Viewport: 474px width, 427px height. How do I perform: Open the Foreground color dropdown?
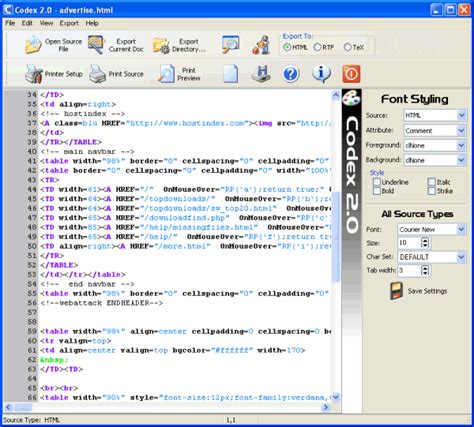462,145
